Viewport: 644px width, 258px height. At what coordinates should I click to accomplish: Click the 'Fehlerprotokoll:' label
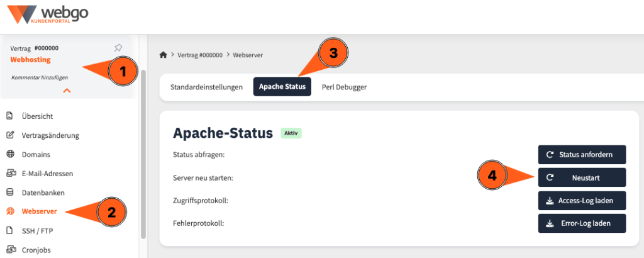coord(199,224)
